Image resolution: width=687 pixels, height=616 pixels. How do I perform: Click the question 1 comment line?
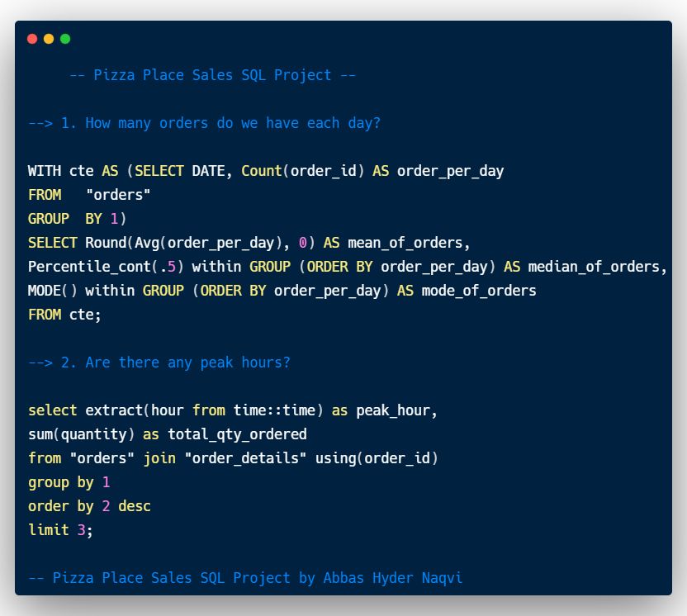click(x=204, y=123)
